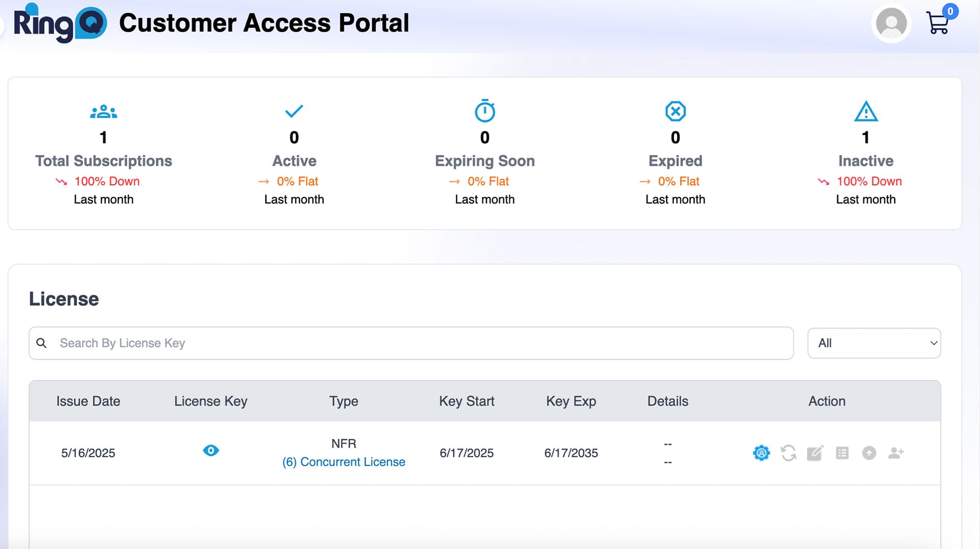
Task: Click the Key Exp column header
Action: [571, 401]
